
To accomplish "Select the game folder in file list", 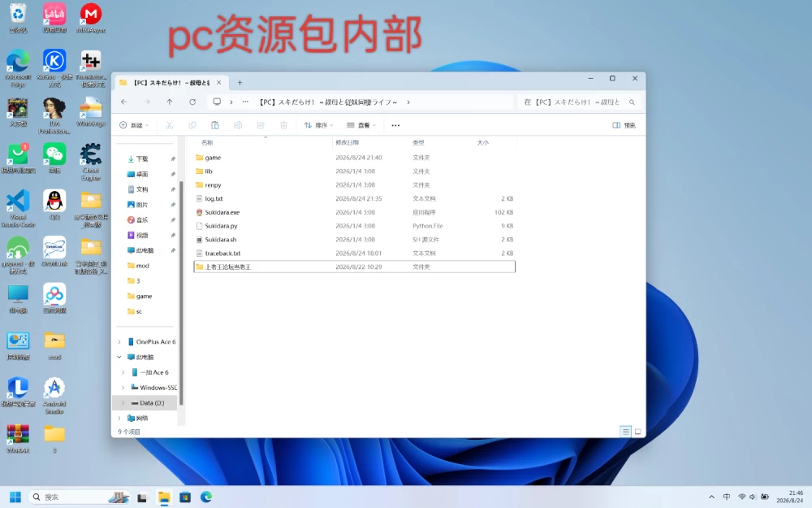I will (x=354, y=158).
